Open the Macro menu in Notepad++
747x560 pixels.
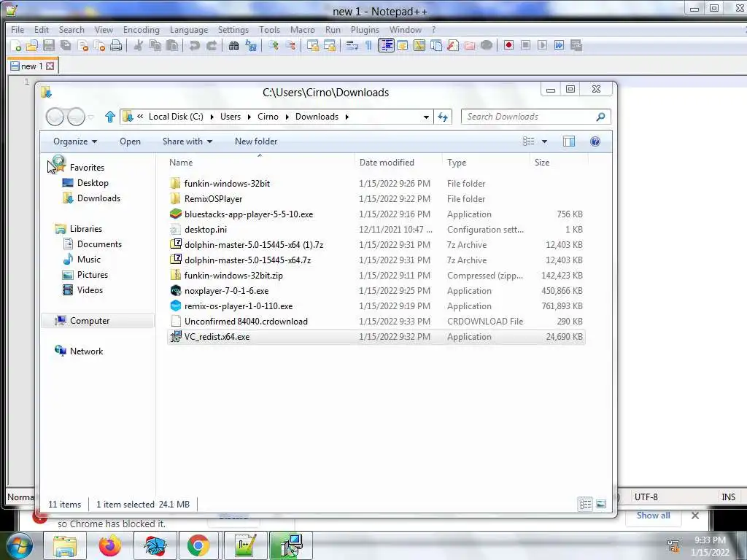point(303,29)
